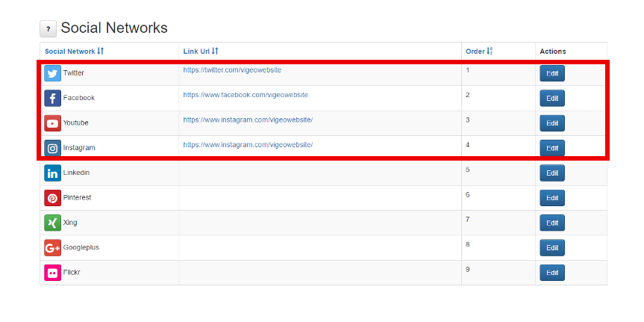
Task: Click the Pinterest logo icon
Action: click(x=52, y=198)
